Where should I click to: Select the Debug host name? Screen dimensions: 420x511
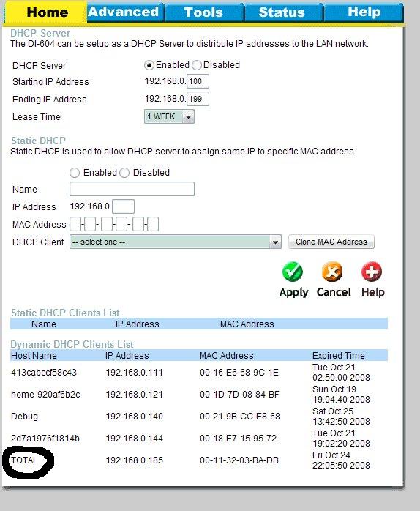point(24,417)
